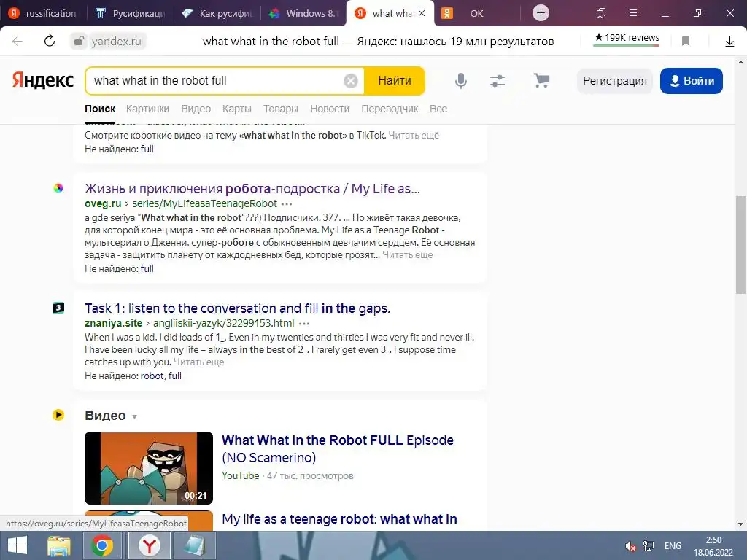Click the page vertical scrollbar thumb
This screenshot has height=560, width=747.
pos(740,245)
